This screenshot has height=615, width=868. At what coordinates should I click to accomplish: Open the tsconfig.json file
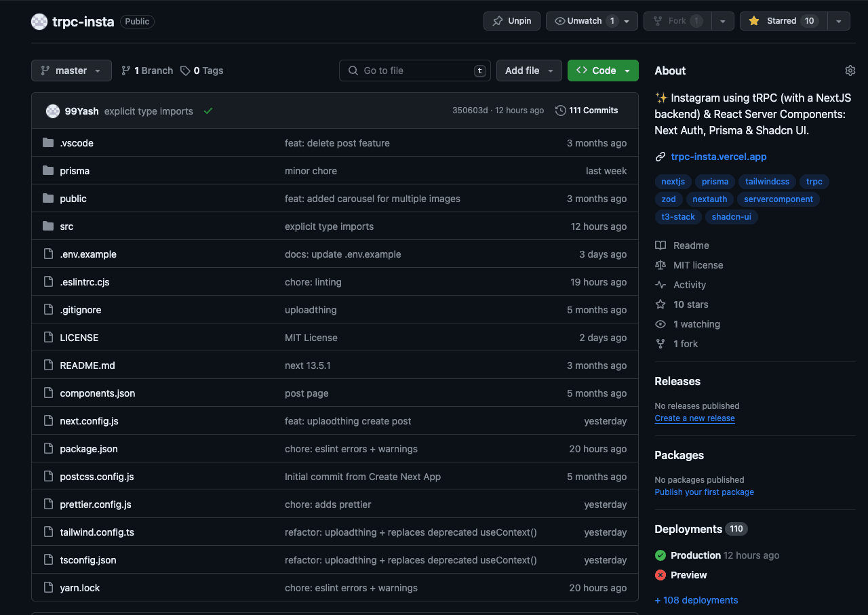click(x=88, y=560)
